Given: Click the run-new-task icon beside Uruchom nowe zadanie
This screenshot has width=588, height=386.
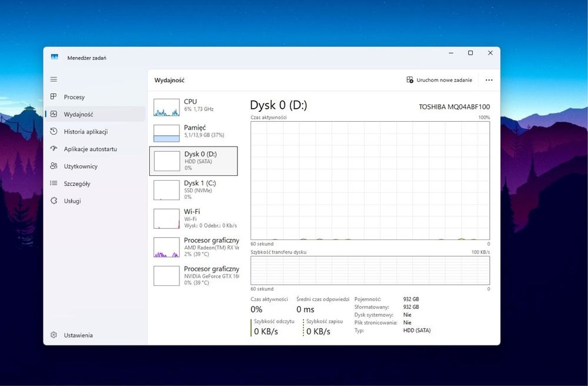Looking at the screenshot, I should pos(410,80).
